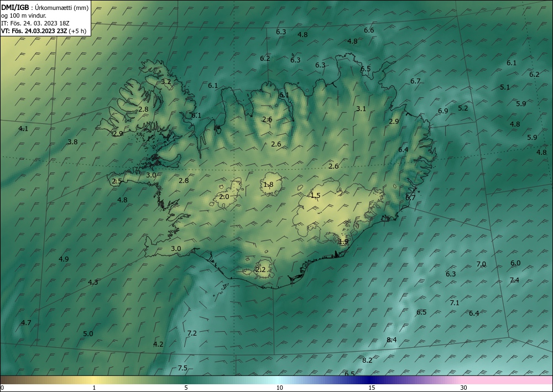
Task: Click the map value '7.1'
Action: (455, 302)
